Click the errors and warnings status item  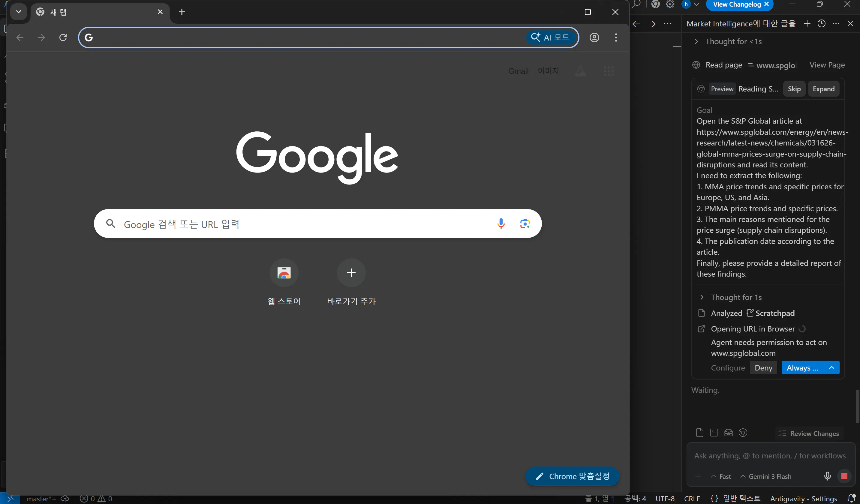pyautogui.click(x=96, y=499)
